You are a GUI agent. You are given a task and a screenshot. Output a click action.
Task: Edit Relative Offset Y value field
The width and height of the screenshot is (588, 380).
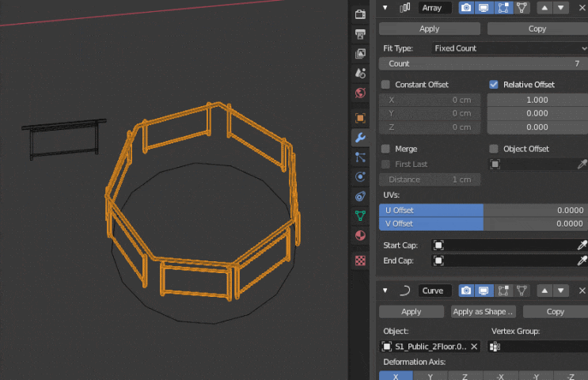click(x=537, y=114)
